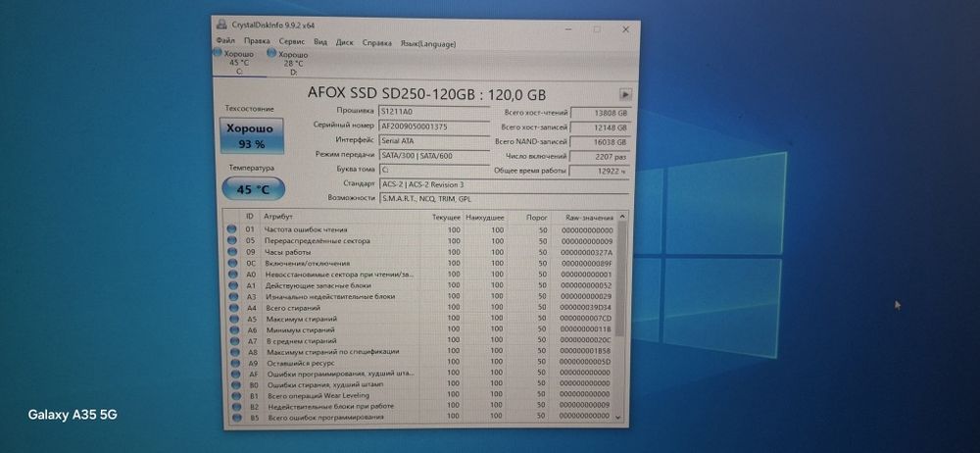Click status circle for Всего стираний row
The height and width of the screenshot is (453, 980).
point(234,308)
